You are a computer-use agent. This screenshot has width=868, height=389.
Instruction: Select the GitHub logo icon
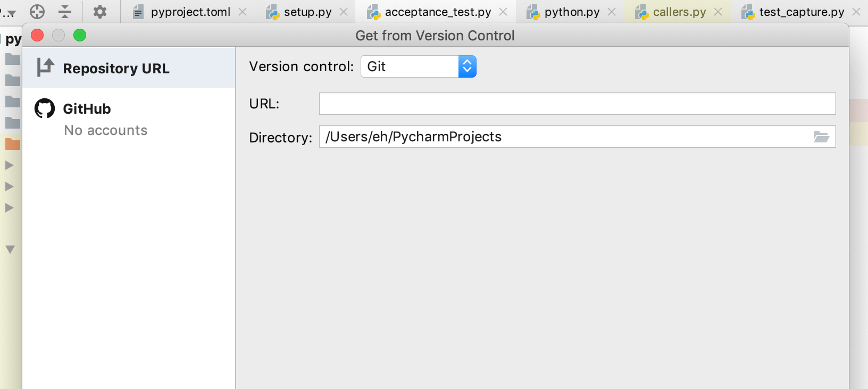tap(45, 108)
